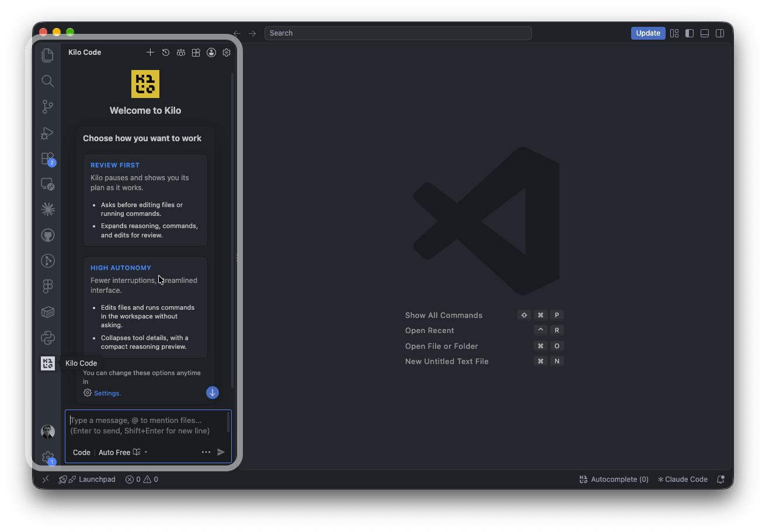The height and width of the screenshot is (532, 766).
Task: Open the Auto Free model dropdown
Action: (123, 452)
